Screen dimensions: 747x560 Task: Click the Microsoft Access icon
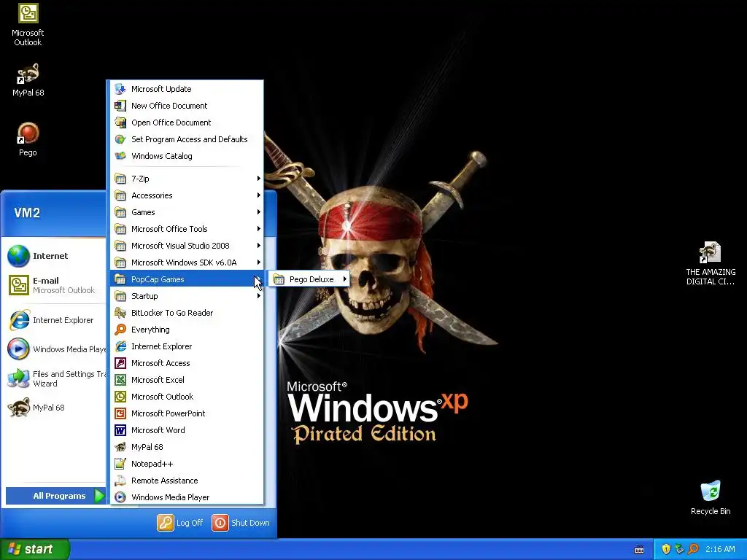click(120, 363)
